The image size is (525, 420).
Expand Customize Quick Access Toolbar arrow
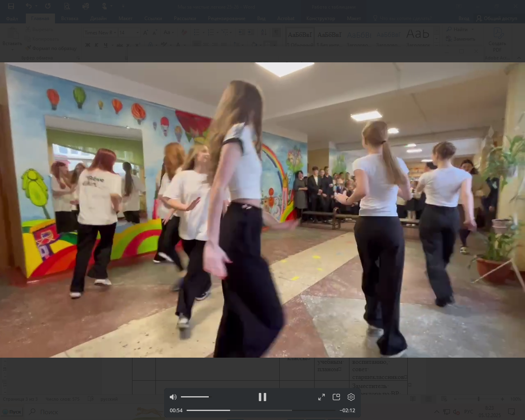click(123, 6)
